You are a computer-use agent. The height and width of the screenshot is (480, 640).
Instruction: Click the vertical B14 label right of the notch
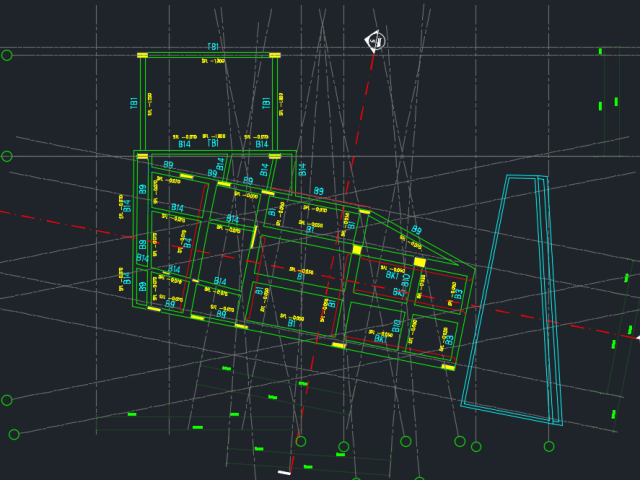coord(302,169)
